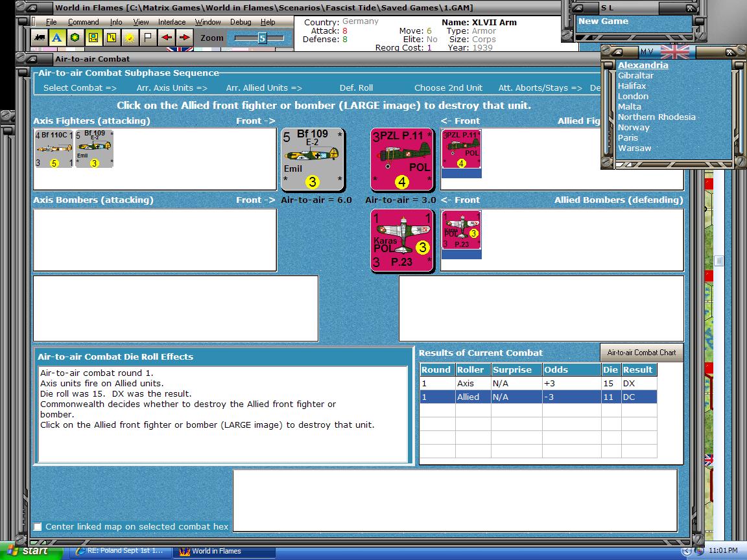The height and width of the screenshot is (560, 747).
Task: Toggle the yellow unit counter toolbar icon
Action: [x=93, y=38]
